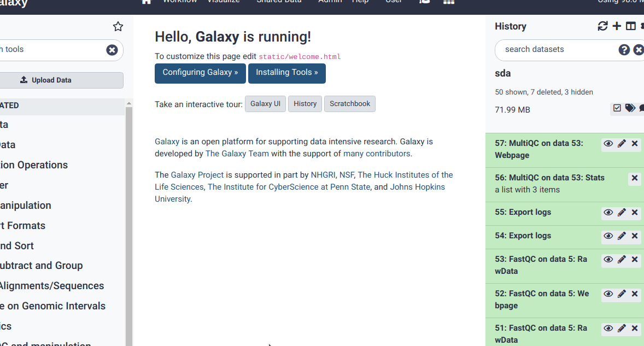Open the Admin menu
644x346 pixels.
(330, 1)
